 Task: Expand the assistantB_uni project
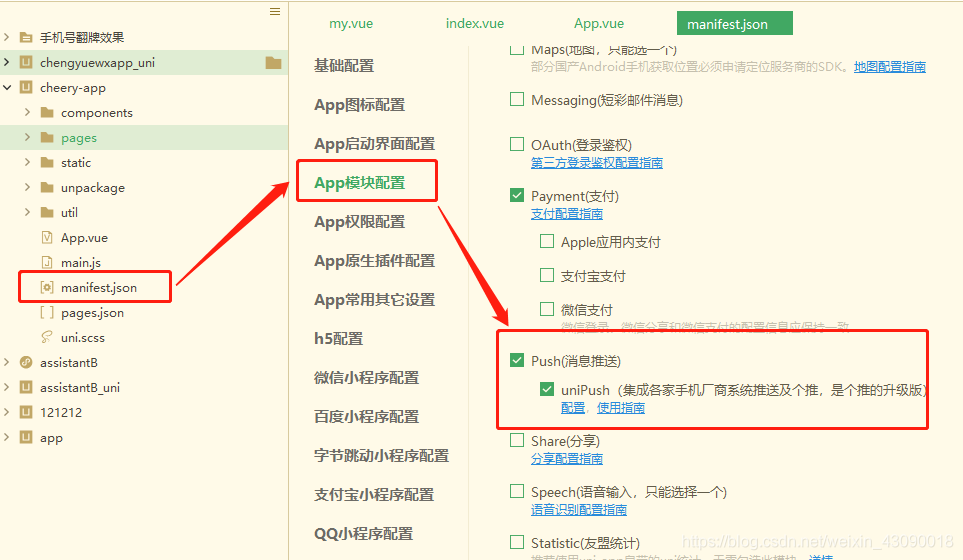pos(7,387)
